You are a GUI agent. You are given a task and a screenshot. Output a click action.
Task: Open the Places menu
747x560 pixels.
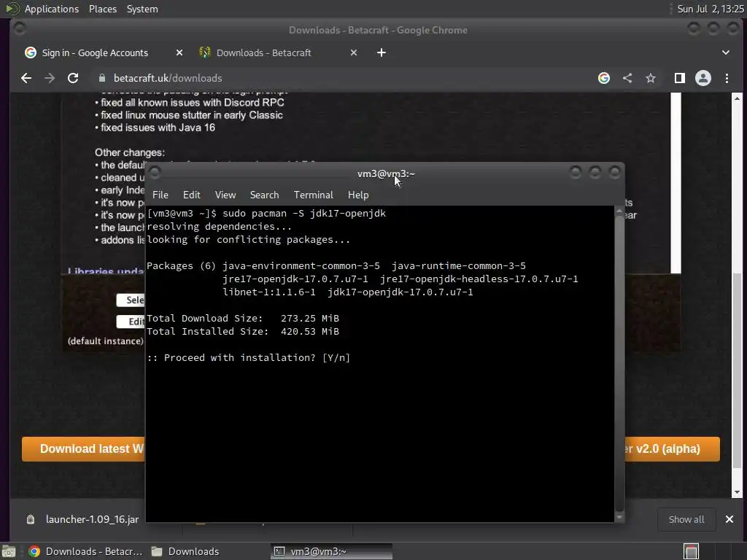click(103, 9)
